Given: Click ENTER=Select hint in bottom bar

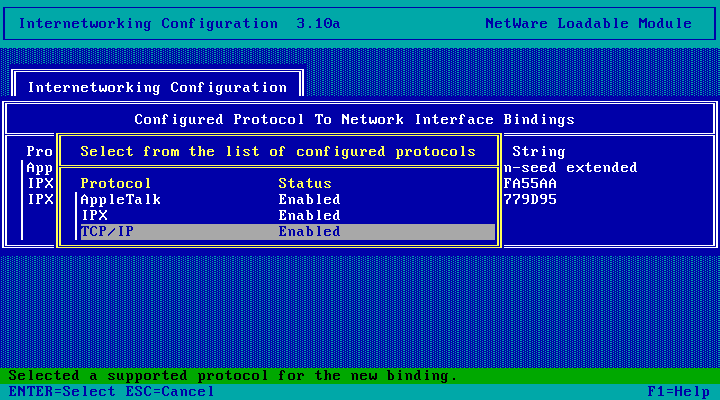Looking at the screenshot, I should tap(62, 392).
